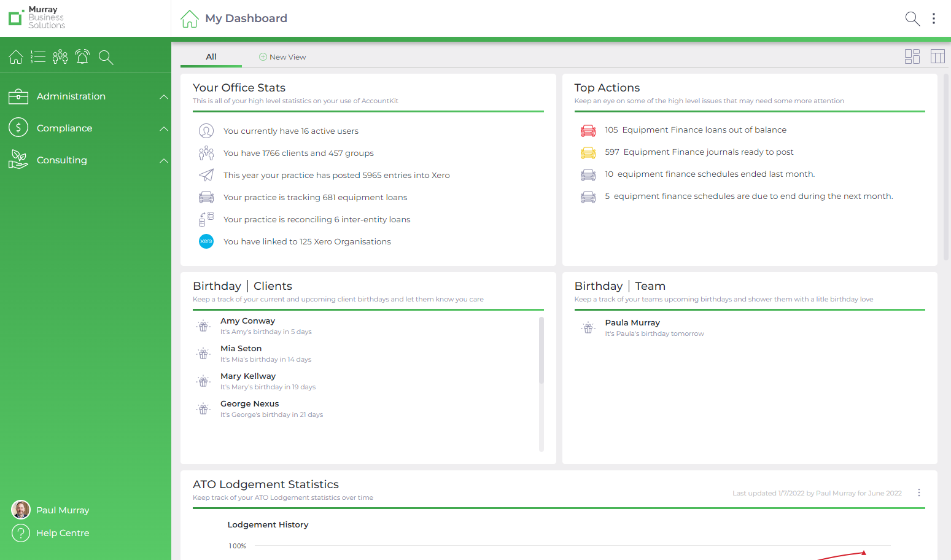Click the Murray Business Solutions logo
Viewport: 951px width, 560px height.
tap(37, 18)
